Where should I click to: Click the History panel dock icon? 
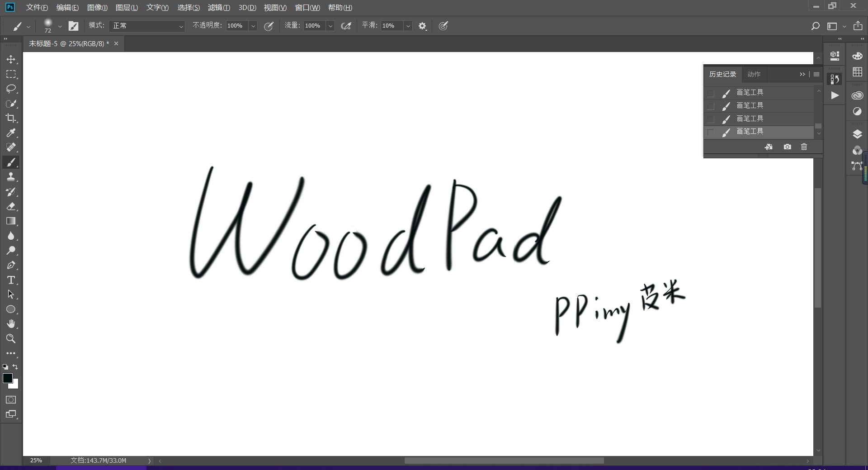coord(835,79)
